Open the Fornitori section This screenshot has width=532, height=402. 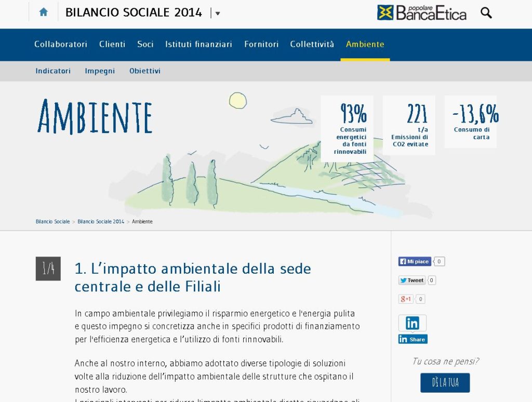[x=261, y=44]
